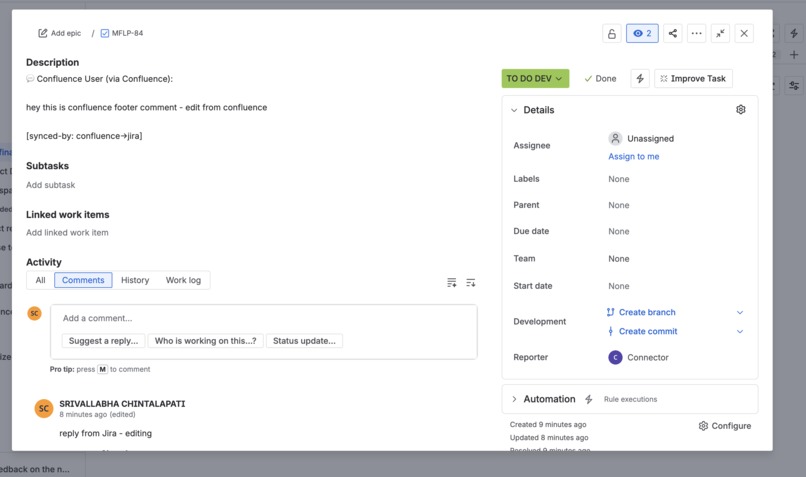The width and height of the screenshot is (806, 477).
Task: Click the SRIVALLABHA CHINTALAPATI author name
Action: [122, 403]
